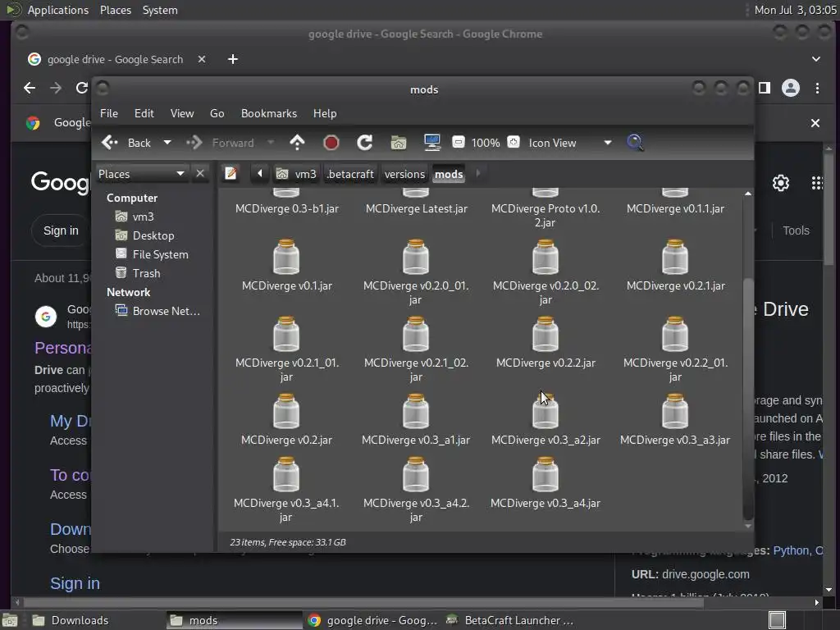This screenshot has width=840, height=630.
Task: Open Chrome three-dot menu
Action: [817, 88]
